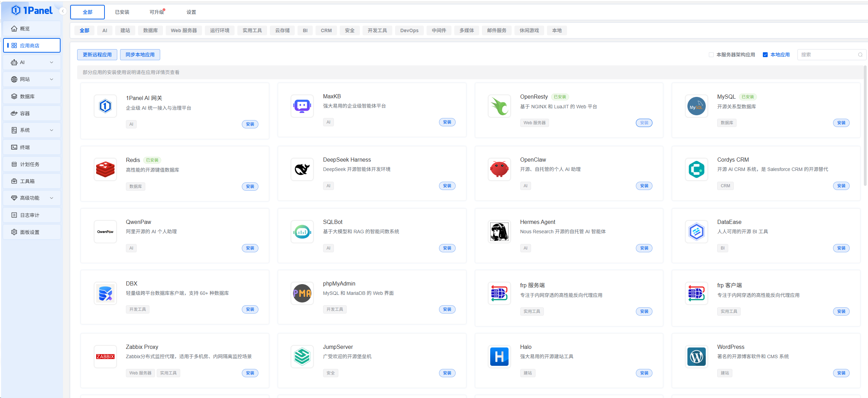Click the 1Panel logo
868x398 pixels.
[32, 10]
